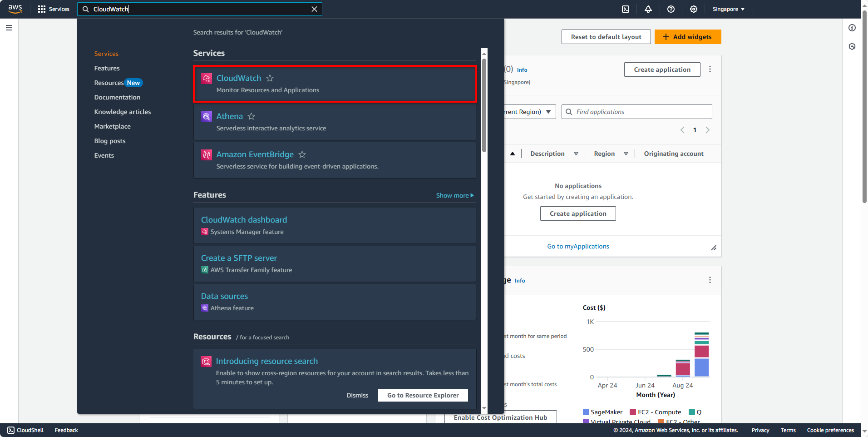Select Documentation in search categories
The width and height of the screenshot is (868, 437).
pyautogui.click(x=117, y=97)
